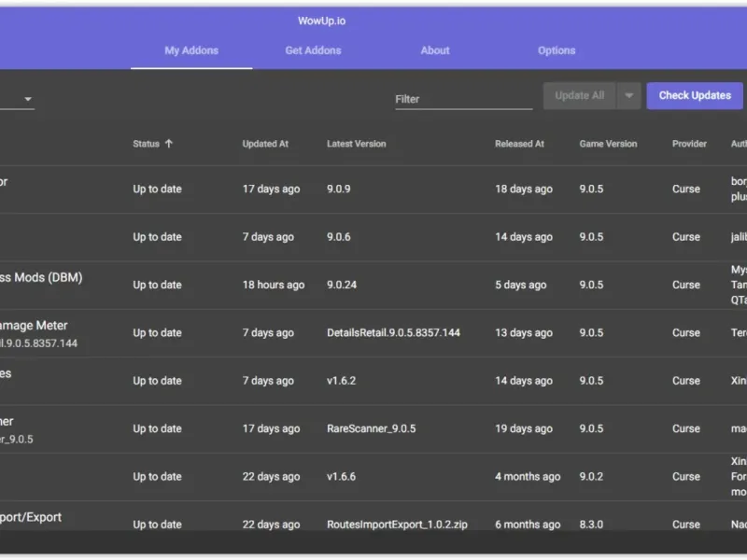Select the latest version 9.0.6 cell
Screen dimensions: 747x560
339,237
